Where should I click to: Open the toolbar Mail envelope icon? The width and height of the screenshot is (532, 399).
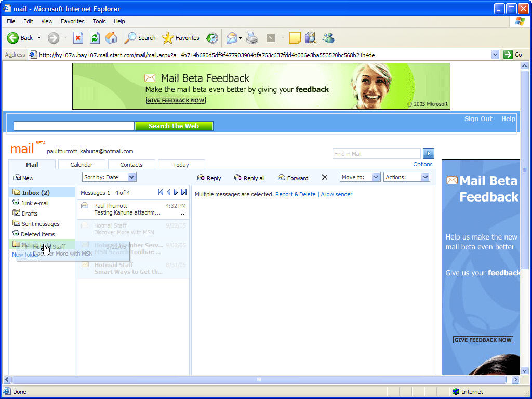[x=231, y=38]
